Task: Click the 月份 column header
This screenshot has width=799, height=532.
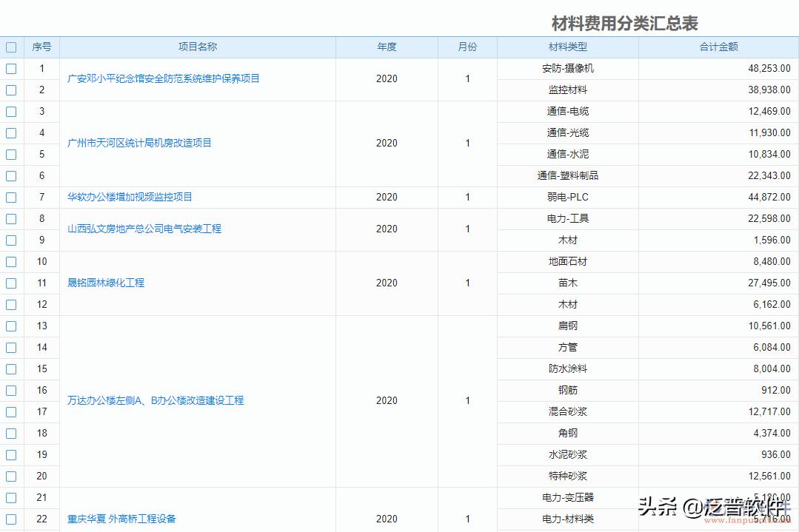Action: click(x=467, y=47)
